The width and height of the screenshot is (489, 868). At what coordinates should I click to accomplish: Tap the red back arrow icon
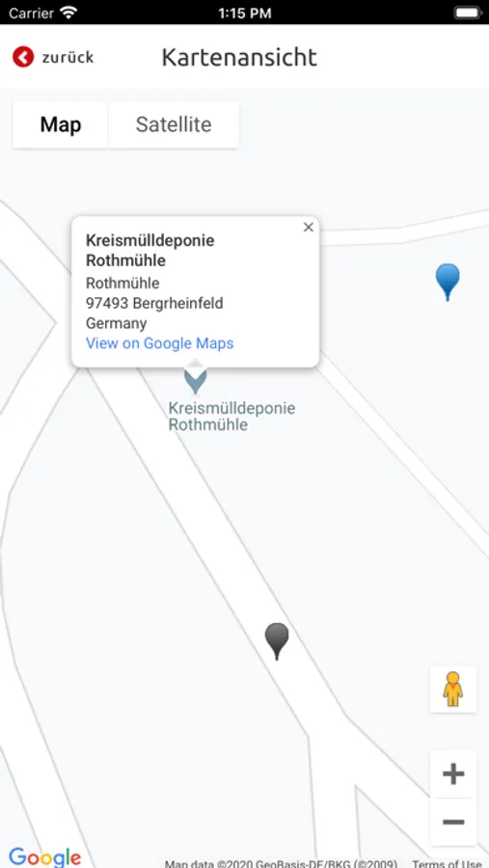(23, 57)
